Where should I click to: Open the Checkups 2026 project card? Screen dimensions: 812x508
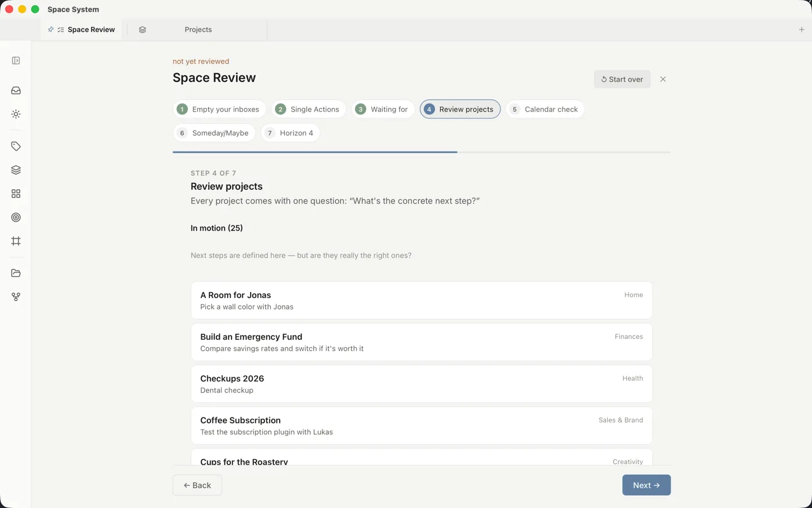(422, 384)
